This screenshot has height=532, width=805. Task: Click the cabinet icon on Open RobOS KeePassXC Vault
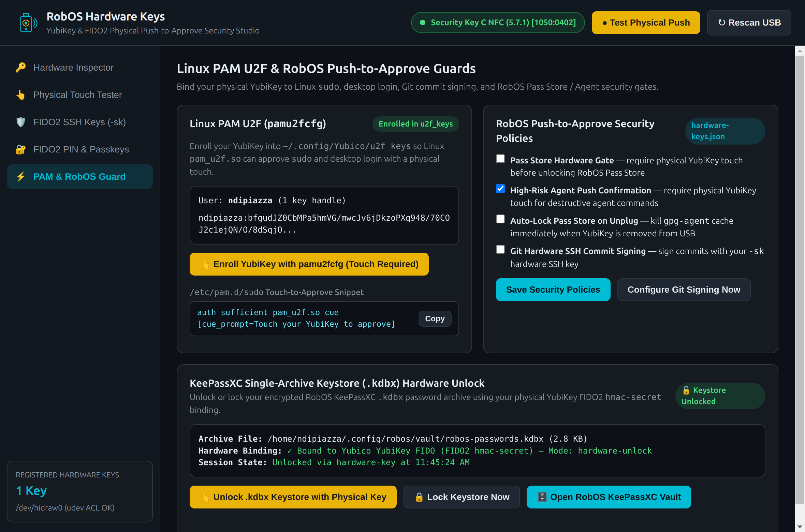(542, 497)
